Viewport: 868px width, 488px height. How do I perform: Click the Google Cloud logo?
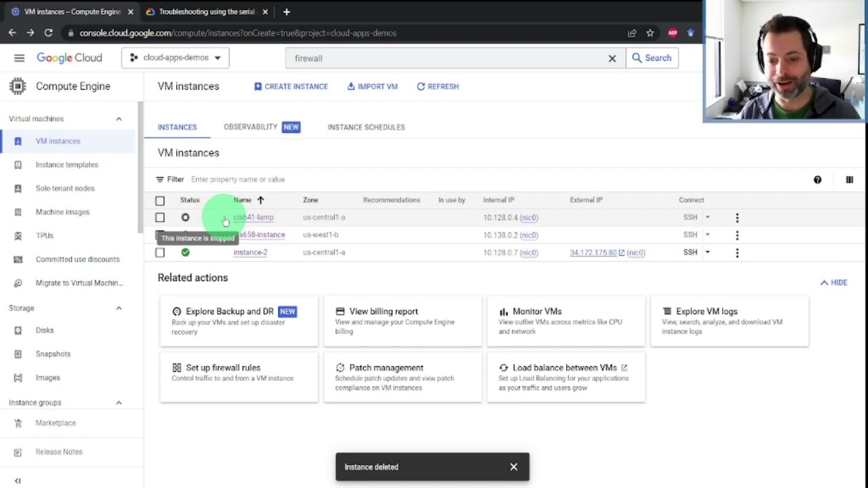[69, 58]
